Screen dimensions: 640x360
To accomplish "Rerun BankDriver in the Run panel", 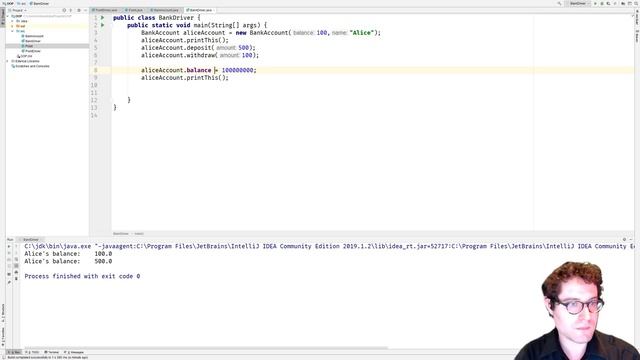I will coord(9,246).
